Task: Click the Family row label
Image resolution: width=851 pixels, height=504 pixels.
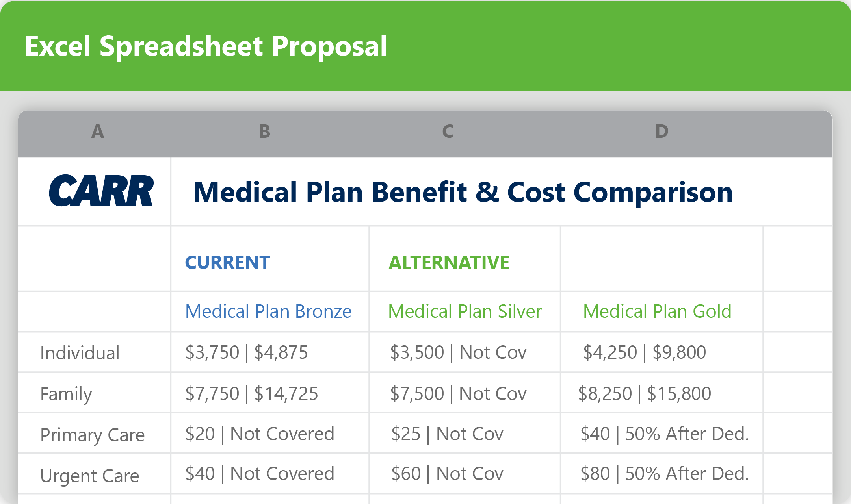Action: click(66, 394)
